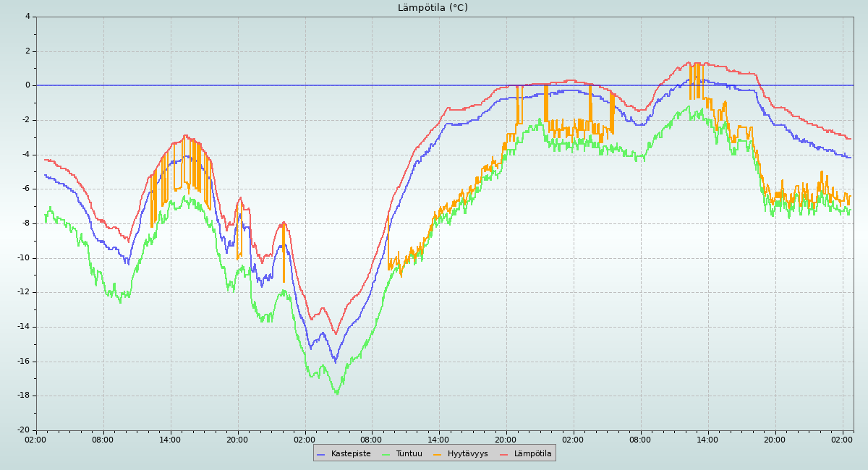Click the y-axis label -6
Viewport: 868px width, 470px height.
tap(26, 189)
